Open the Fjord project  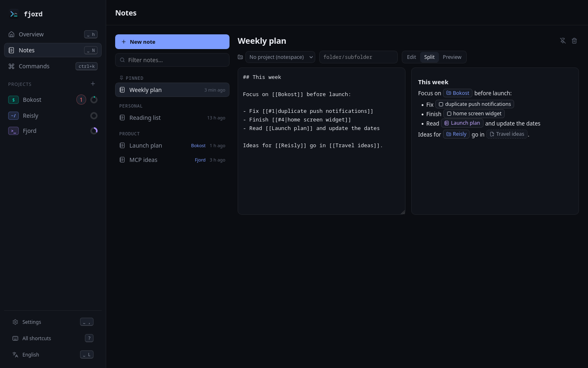[x=53, y=131]
